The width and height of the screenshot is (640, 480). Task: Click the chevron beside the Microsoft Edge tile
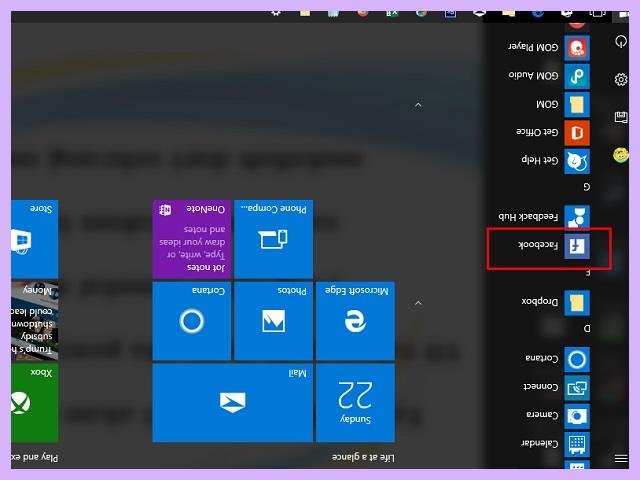(x=418, y=303)
